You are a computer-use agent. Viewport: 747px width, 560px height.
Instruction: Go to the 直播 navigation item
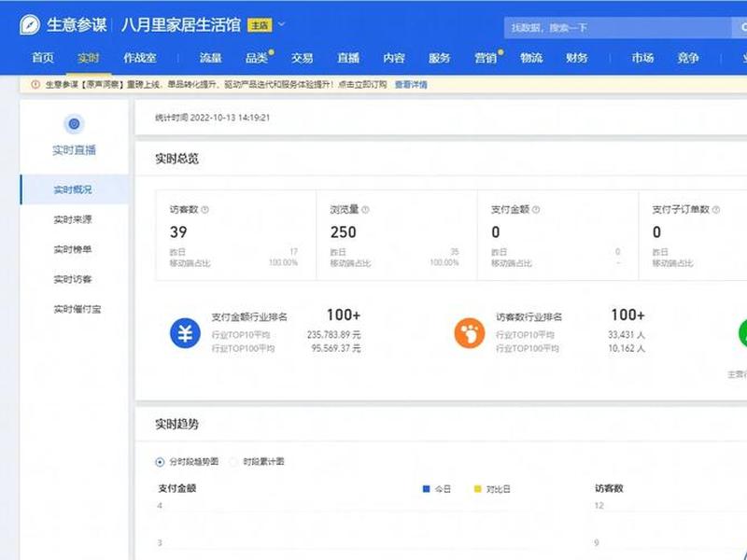[x=347, y=58]
